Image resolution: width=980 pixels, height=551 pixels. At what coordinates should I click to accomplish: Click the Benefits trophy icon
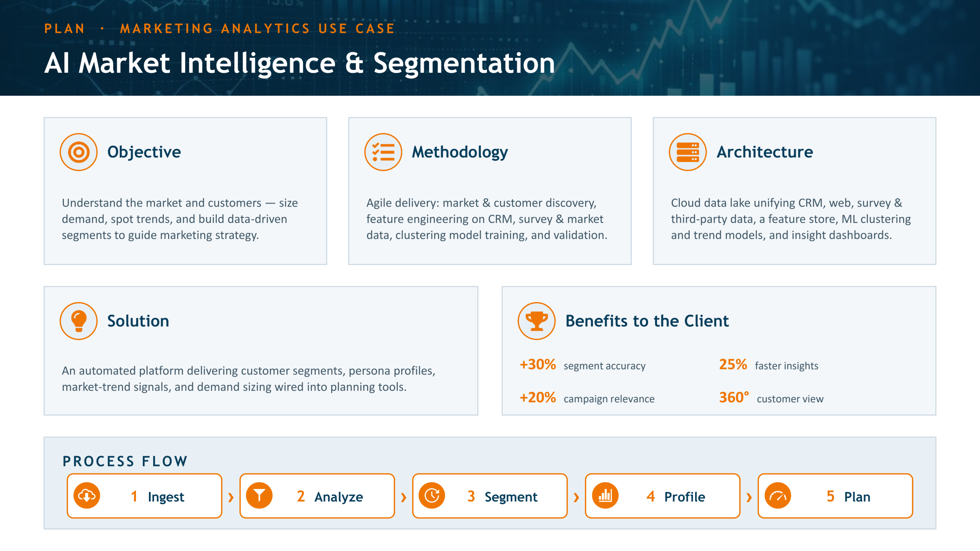click(x=536, y=321)
